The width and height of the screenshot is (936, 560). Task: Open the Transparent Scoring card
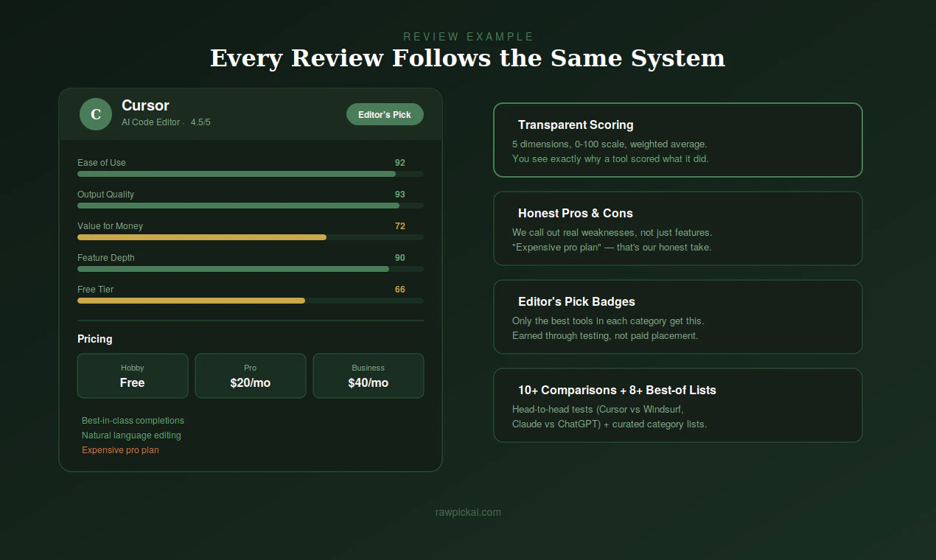point(678,140)
